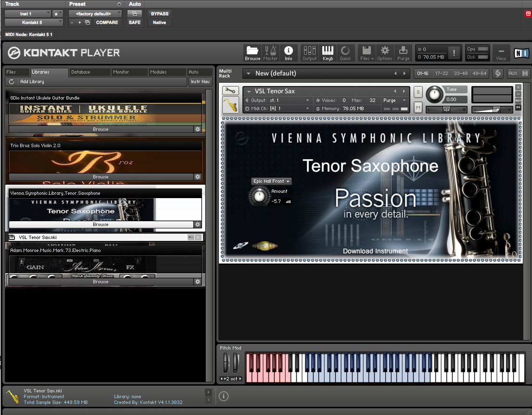The width and height of the screenshot is (532, 415).
Task: Click the red record-enable icon at top right
Action: click(x=528, y=13)
